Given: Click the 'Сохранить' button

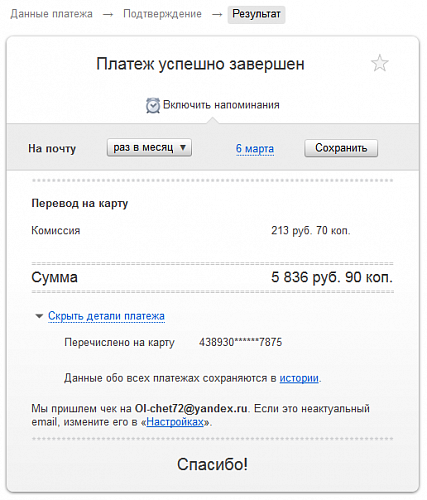Looking at the screenshot, I should coord(341,148).
